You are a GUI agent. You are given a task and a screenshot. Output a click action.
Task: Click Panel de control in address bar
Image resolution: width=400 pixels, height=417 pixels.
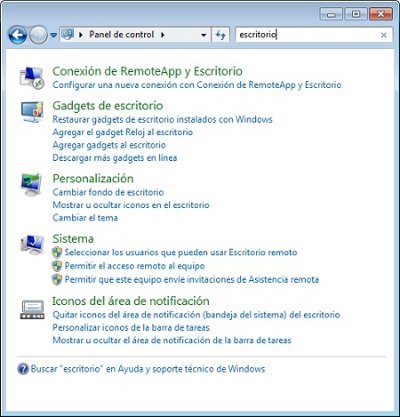pyautogui.click(x=121, y=34)
